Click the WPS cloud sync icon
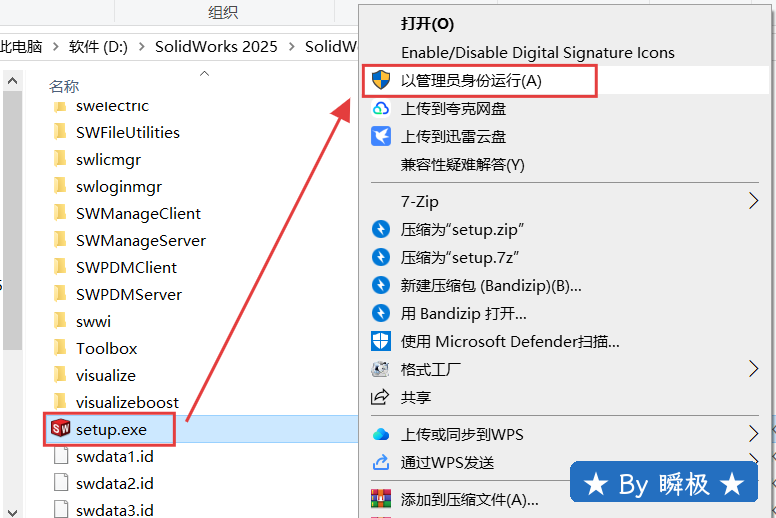776x518 pixels. [x=380, y=434]
